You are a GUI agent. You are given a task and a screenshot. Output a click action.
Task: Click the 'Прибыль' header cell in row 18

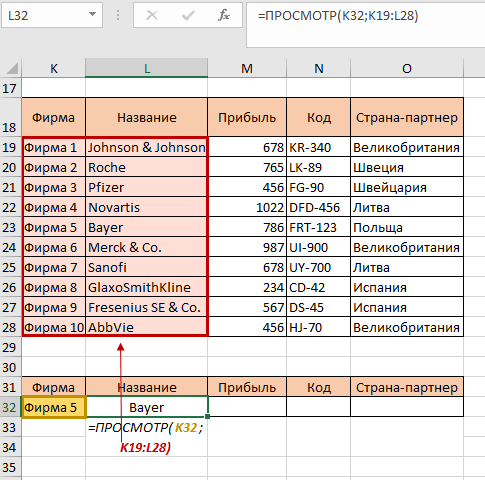tap(247, 117)
